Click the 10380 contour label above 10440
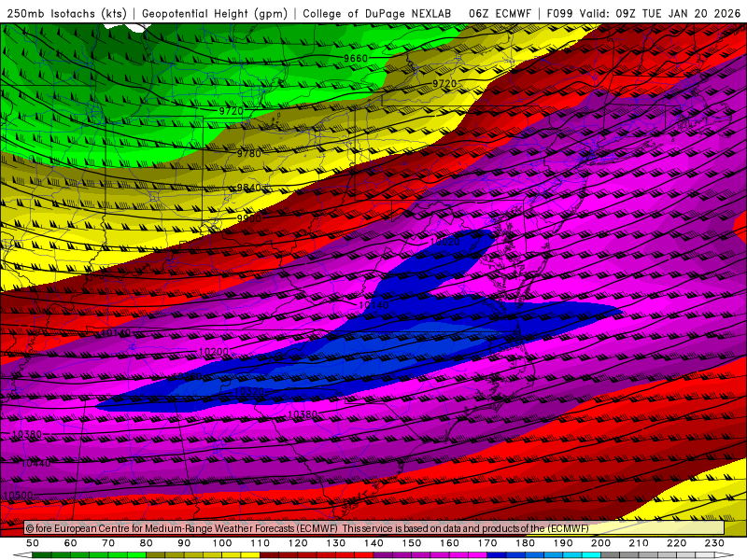 (x=27, y=434)
